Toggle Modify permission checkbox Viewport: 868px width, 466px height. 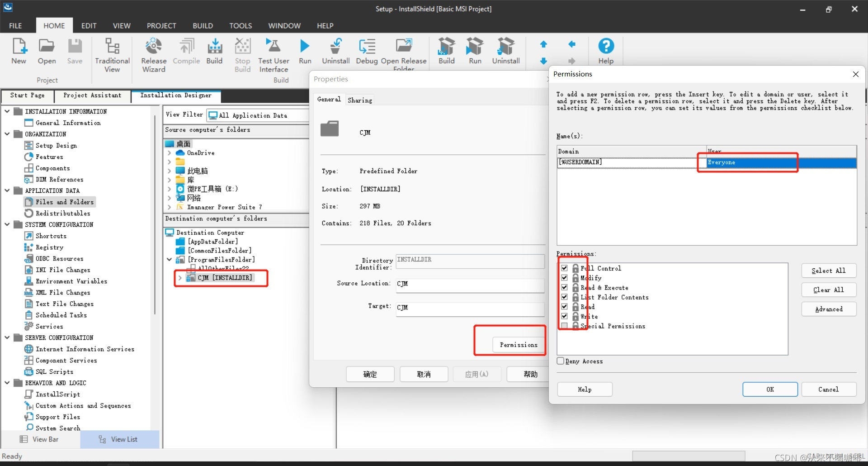pos(564,277)
